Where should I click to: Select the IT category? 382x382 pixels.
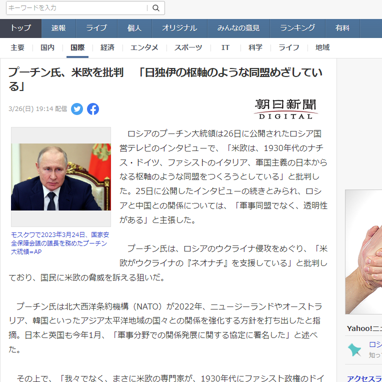click(x=225, y=48)
